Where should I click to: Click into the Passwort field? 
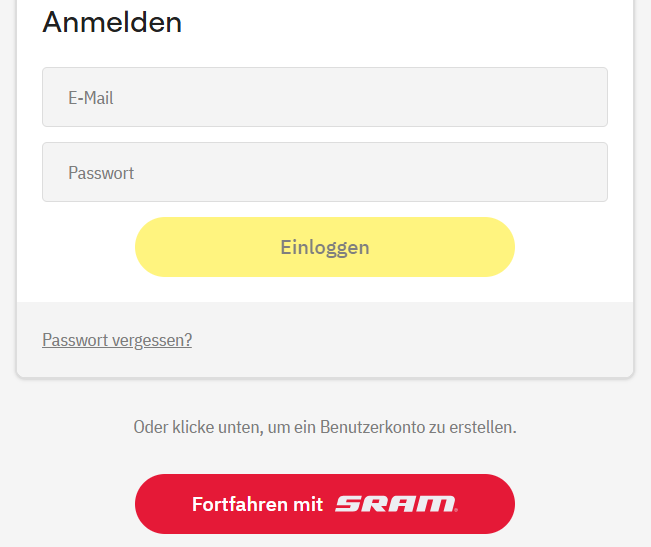[x=324, y=172]
